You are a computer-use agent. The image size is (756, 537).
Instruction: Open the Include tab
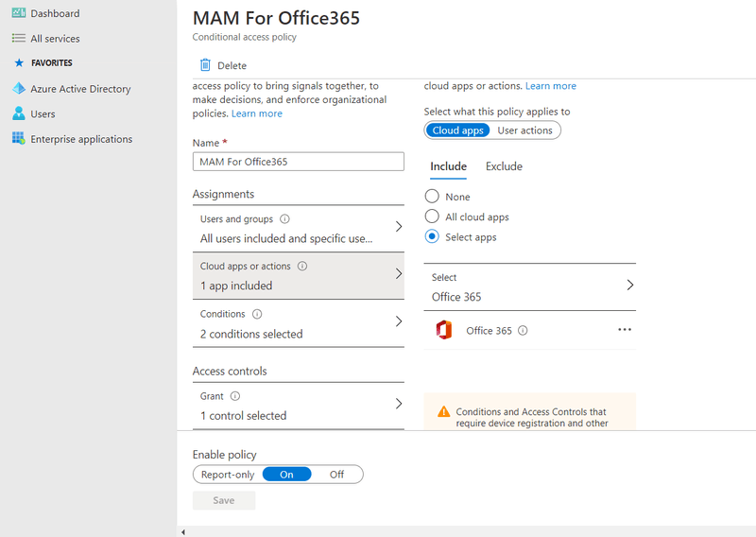point(448,166)
